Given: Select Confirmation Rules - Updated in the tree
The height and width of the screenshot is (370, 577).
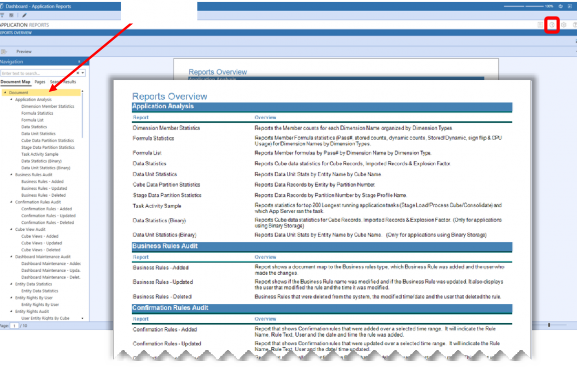Looking at the screenshot, I should pyautogui.click(x=48, y=215).
